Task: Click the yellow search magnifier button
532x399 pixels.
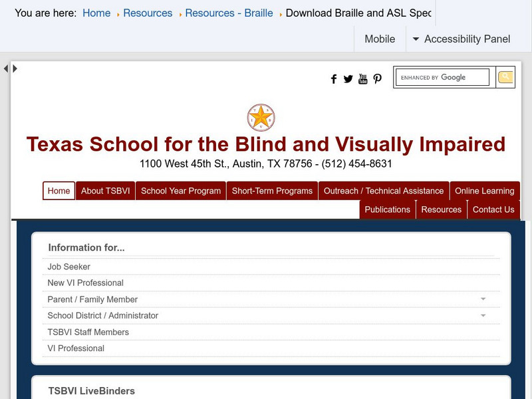Action: [505, 77]
